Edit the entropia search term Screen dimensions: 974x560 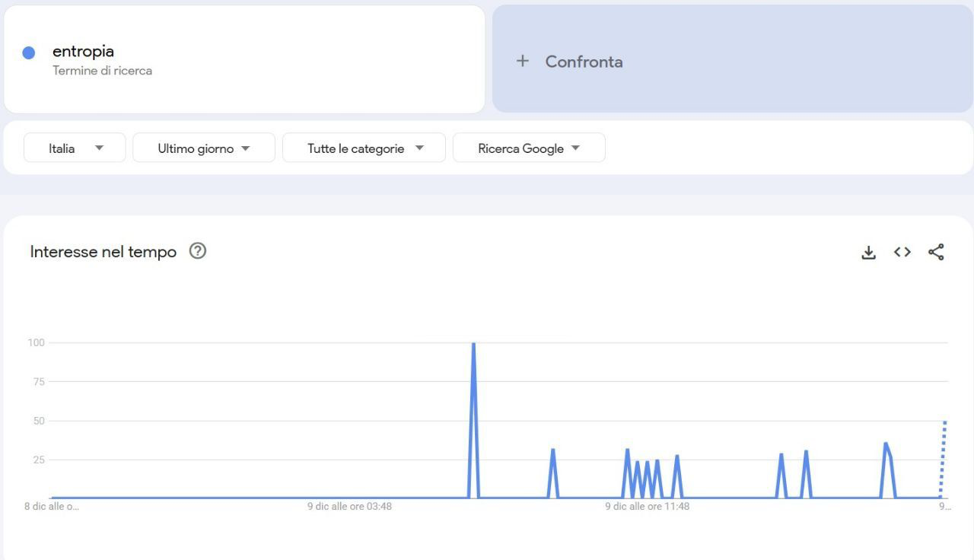tap(83, 52)
